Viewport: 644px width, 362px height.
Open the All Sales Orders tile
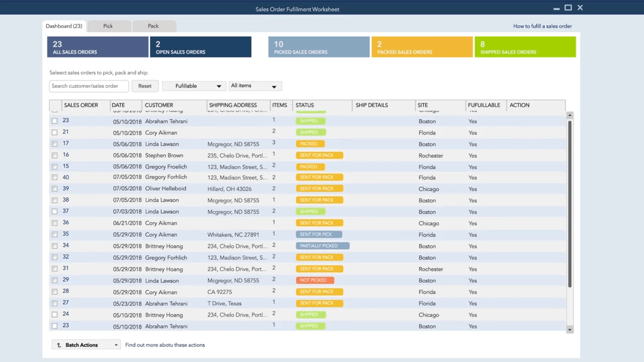tap(97, 47)
